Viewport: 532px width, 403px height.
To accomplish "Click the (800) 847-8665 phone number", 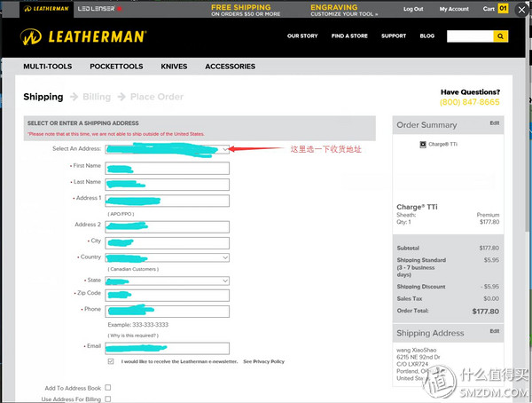I will [470, 102].
